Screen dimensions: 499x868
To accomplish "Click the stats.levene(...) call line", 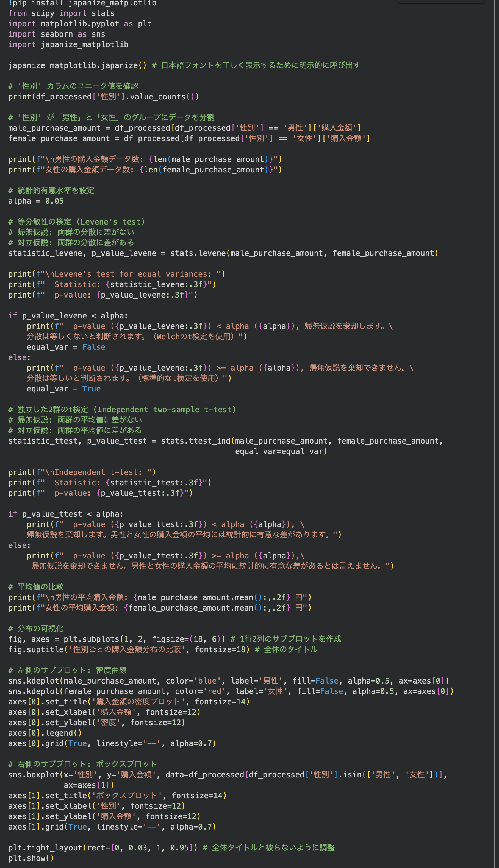I will click(x=223, y=253).
